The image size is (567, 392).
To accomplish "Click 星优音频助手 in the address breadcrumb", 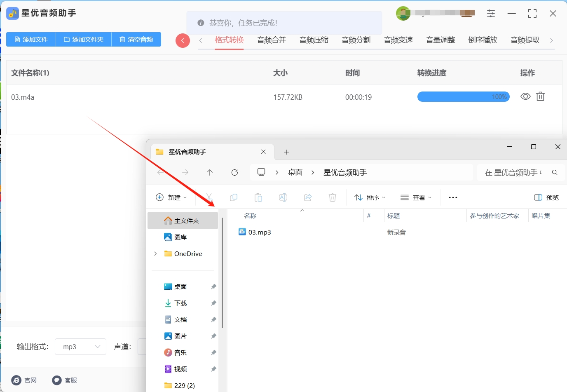I will point(345,172).
